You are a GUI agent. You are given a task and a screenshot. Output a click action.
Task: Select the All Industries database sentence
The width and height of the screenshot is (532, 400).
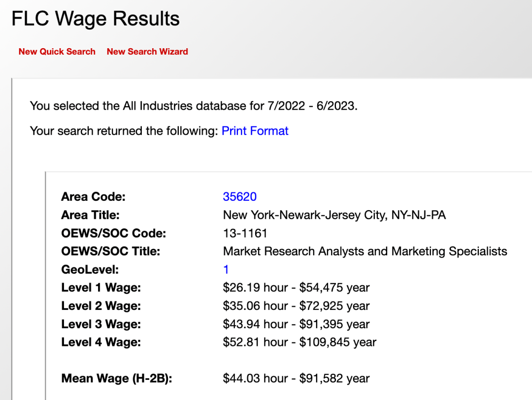click(x=194, y=106)
